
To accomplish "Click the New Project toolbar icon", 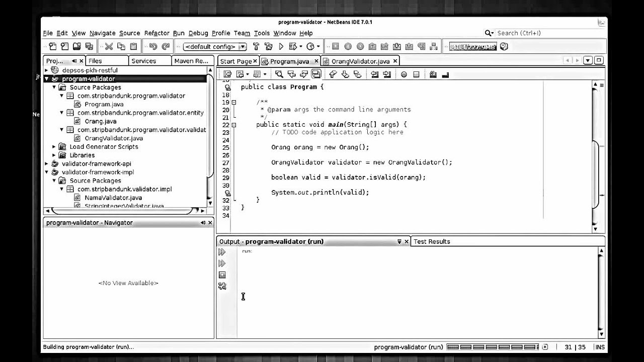I will (x=64, y=46).
